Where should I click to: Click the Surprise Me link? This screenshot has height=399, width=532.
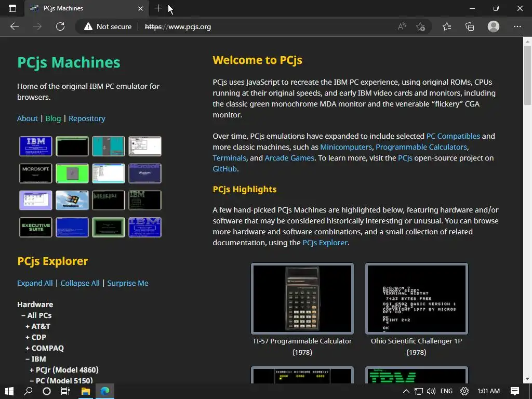[x=128, y=283]
